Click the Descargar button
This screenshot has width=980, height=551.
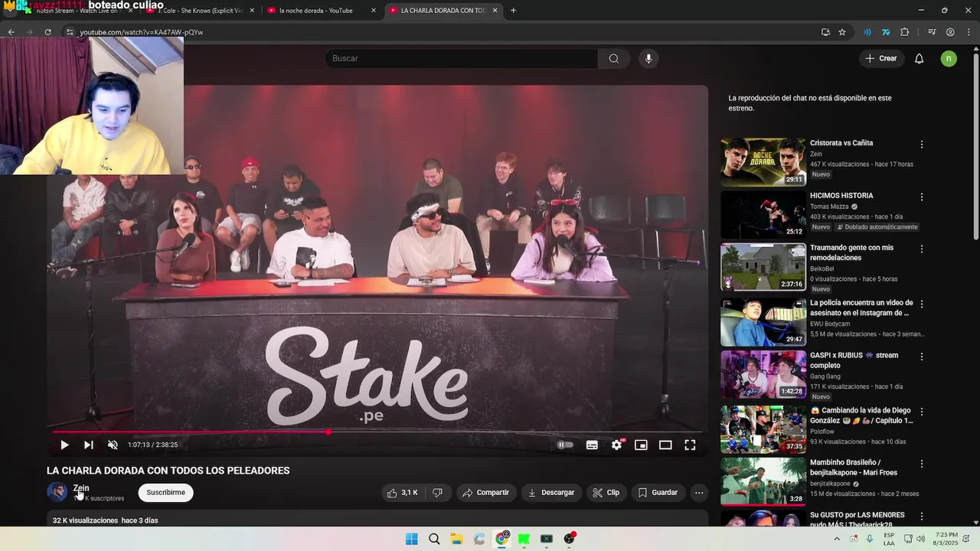click(x=551, y=492)
